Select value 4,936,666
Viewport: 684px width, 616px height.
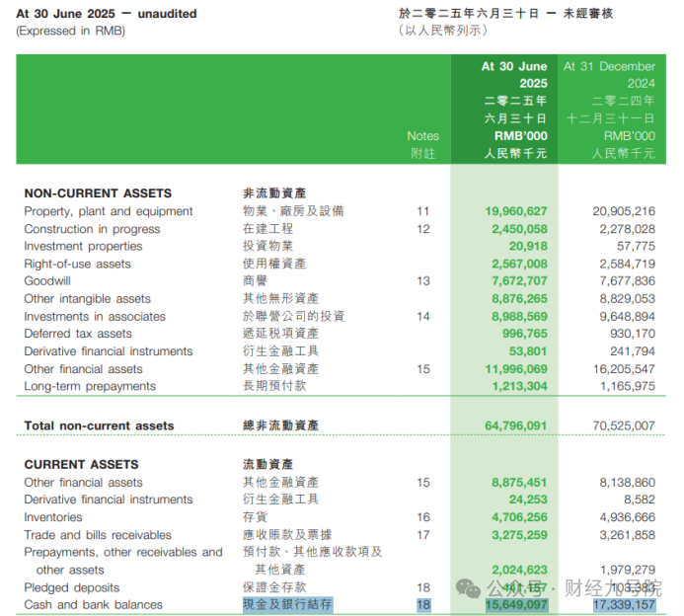pyautogui.click(x=627, y=517)
